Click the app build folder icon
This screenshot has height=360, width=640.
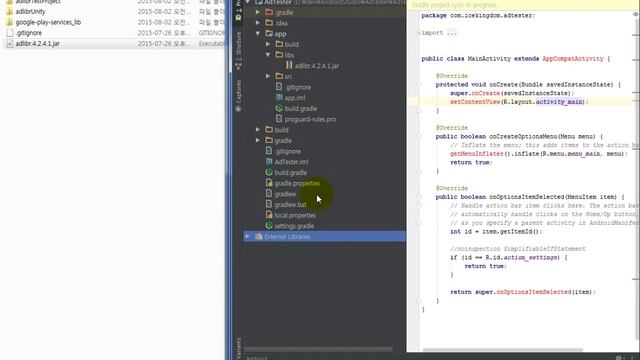click(279, 44)
